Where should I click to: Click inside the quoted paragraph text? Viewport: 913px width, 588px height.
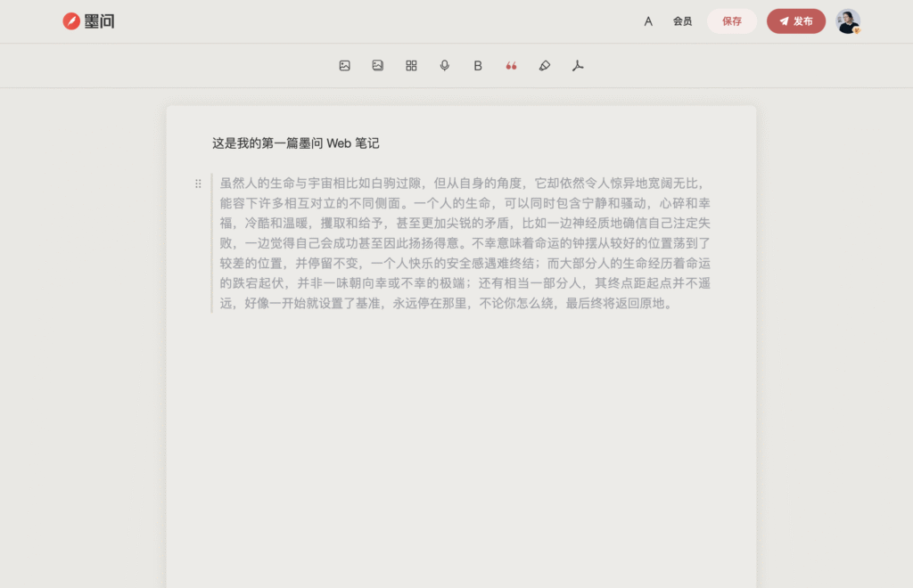click(x=464, y=242)
